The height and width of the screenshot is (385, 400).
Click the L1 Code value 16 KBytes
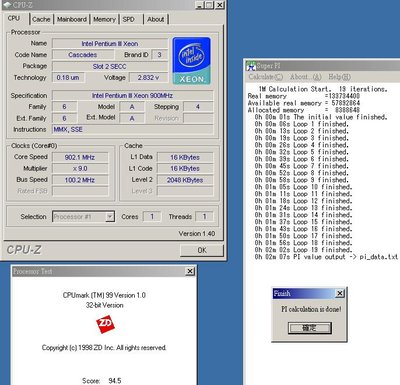coord(185,169)
